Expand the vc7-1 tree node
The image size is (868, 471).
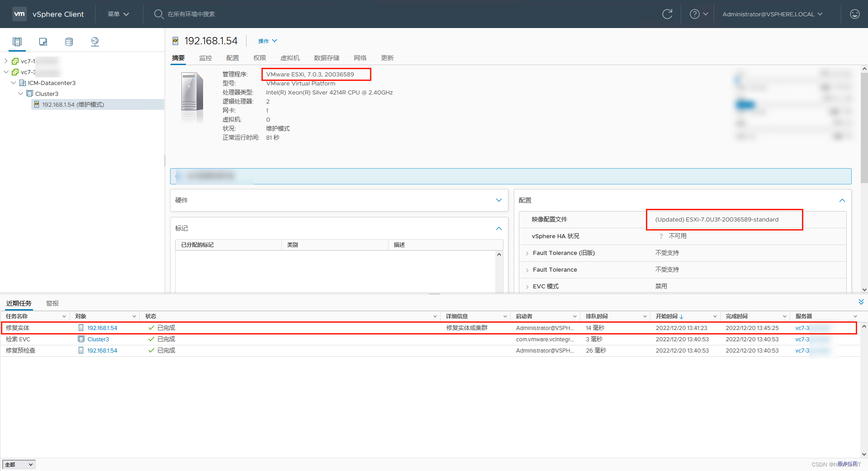click(x=6, y=61)
